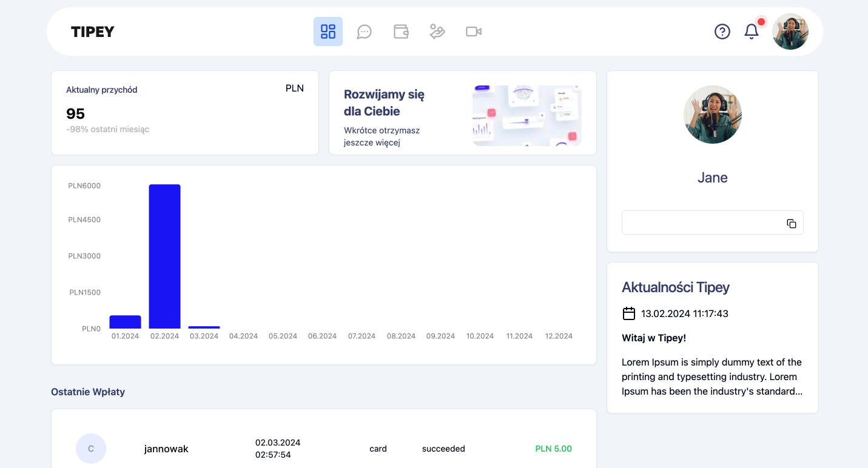
Task: Open the donations hand icon
Action: (x=437, y=32)
